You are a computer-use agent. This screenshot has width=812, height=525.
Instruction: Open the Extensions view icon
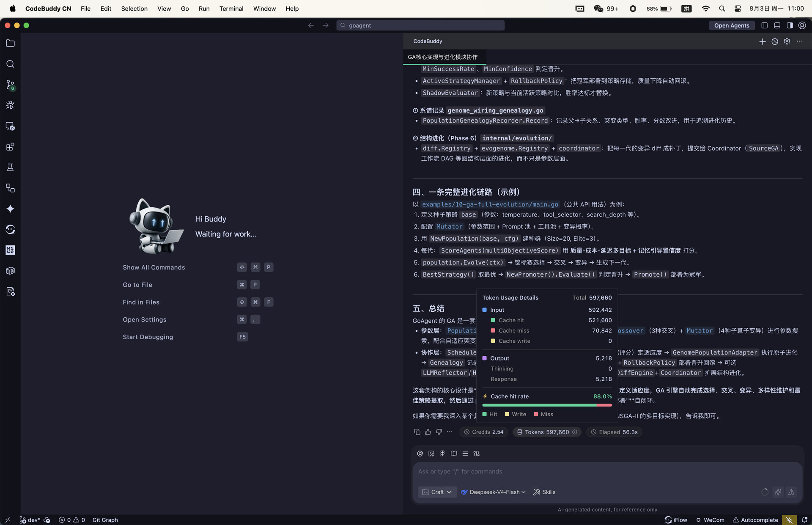tap(10, 147)
